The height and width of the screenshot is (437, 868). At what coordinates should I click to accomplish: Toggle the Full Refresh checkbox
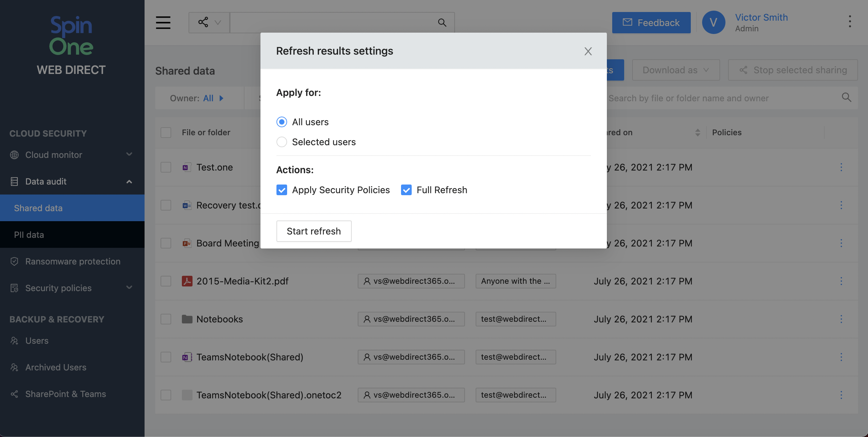coord(406,190)
